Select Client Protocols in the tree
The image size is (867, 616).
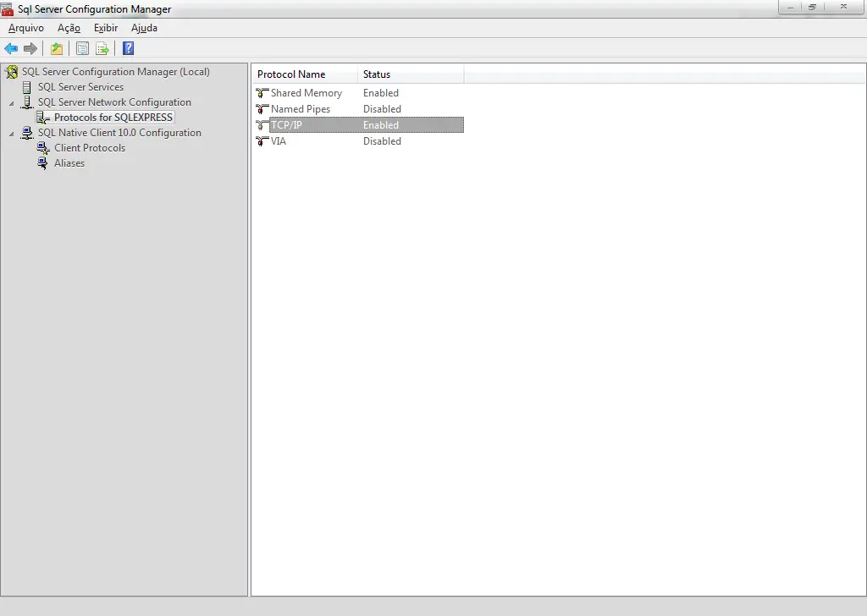click(x=90, y=148)
